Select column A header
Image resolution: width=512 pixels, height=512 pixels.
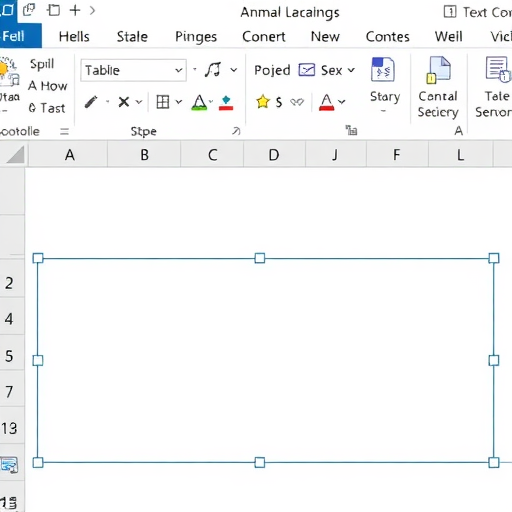click(69, 155)
